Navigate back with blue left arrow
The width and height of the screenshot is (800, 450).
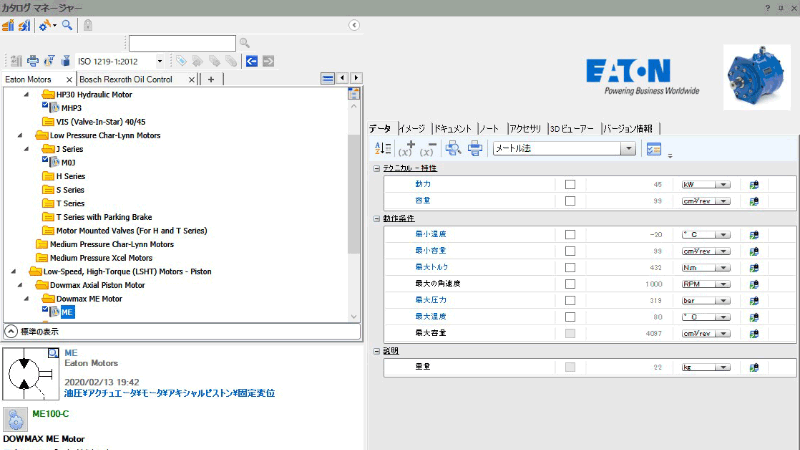(x=252, y=61)
